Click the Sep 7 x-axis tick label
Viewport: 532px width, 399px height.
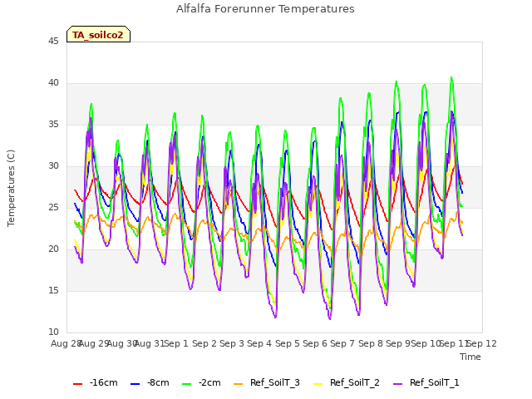[342, 343]
